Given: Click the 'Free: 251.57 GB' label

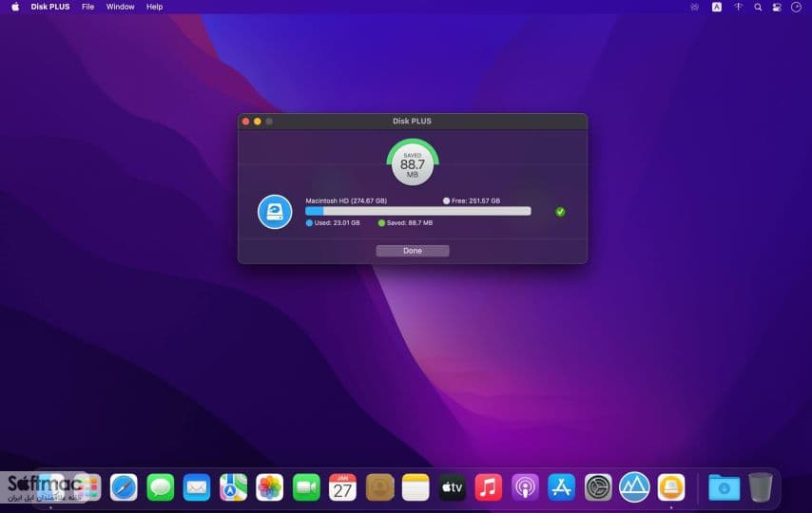Looking at the screenshot, I should 476,200.
